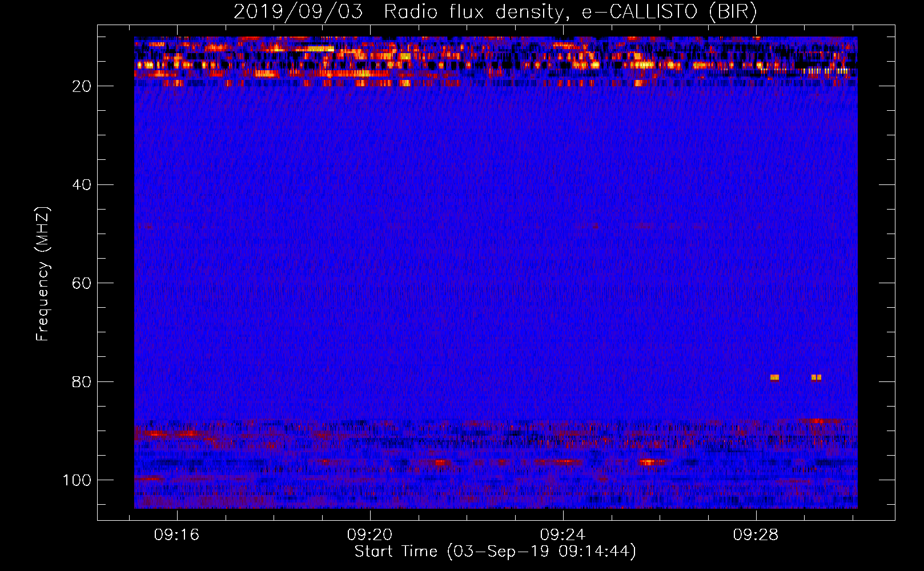Click the 100 MHz frequency tick label
924x571 pixels.
coord(77,481)
